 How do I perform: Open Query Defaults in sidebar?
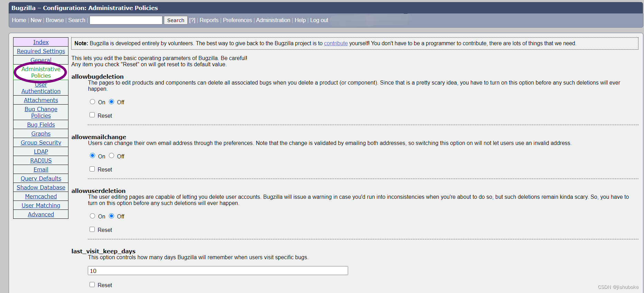pos(41,178)
